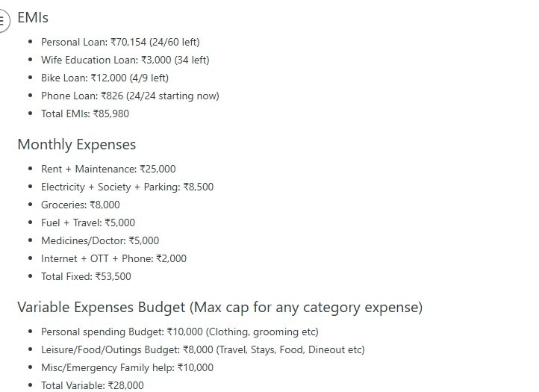Select the Personal spending Budget line

click(x=180, y=332)
